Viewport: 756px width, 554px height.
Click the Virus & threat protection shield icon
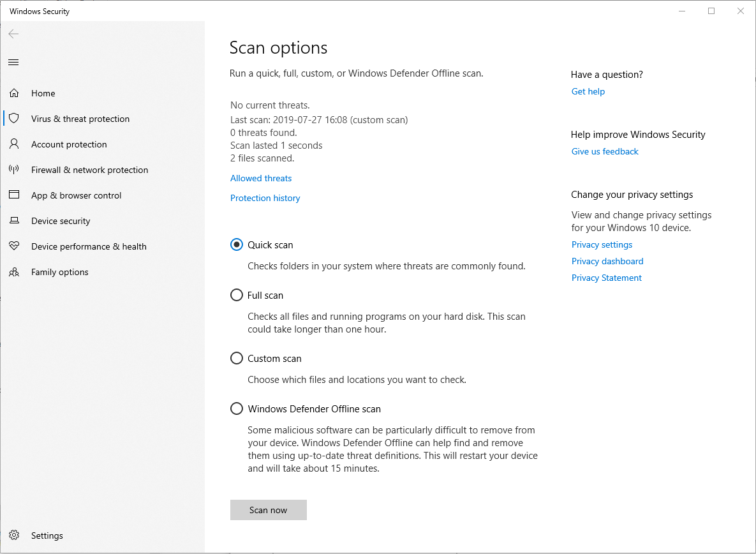(x=14, y=119)
